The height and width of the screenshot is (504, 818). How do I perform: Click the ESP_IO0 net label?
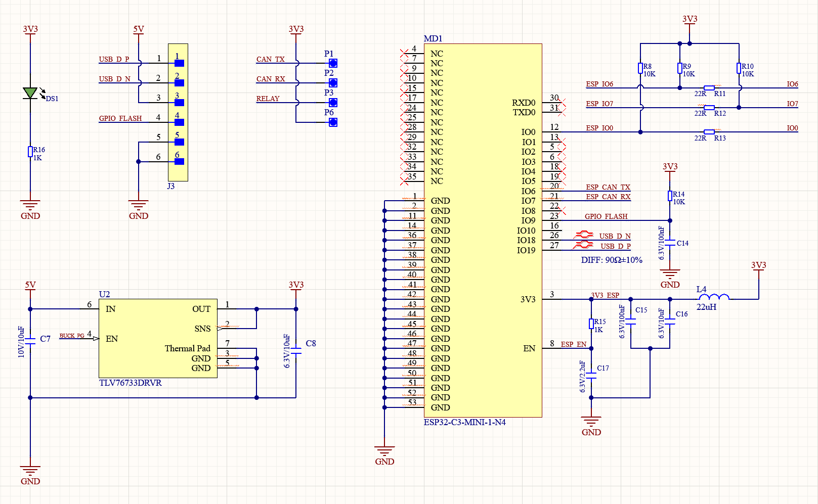599,128
